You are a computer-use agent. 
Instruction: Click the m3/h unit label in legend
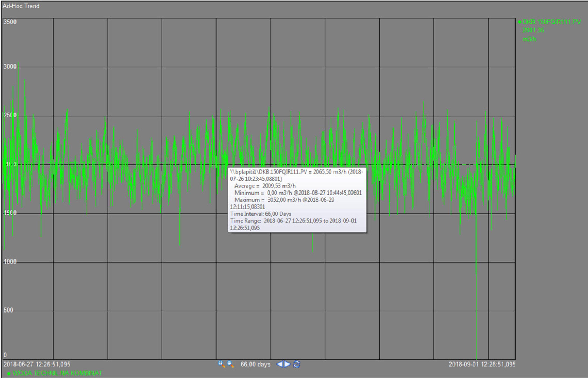point(529,39)
